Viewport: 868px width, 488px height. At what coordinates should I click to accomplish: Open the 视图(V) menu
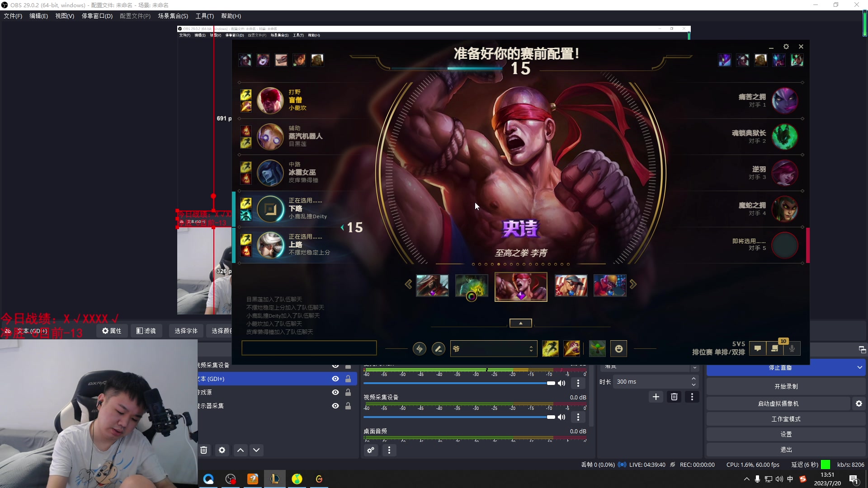coord(65,16)
